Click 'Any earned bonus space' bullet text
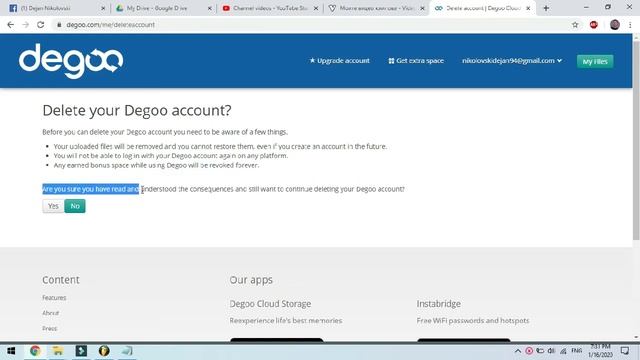640x360 pixels. coord(156,165)
